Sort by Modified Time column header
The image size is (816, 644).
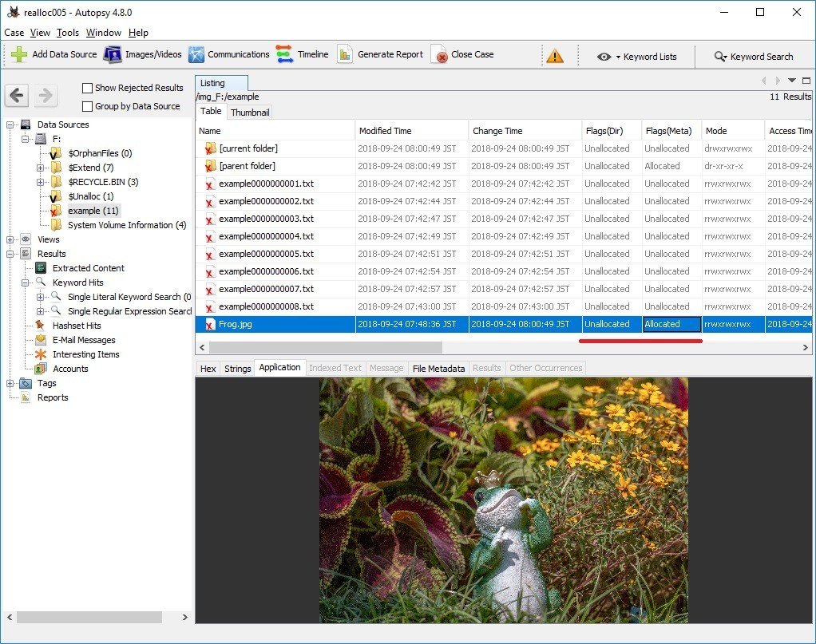tap(412, 131)
